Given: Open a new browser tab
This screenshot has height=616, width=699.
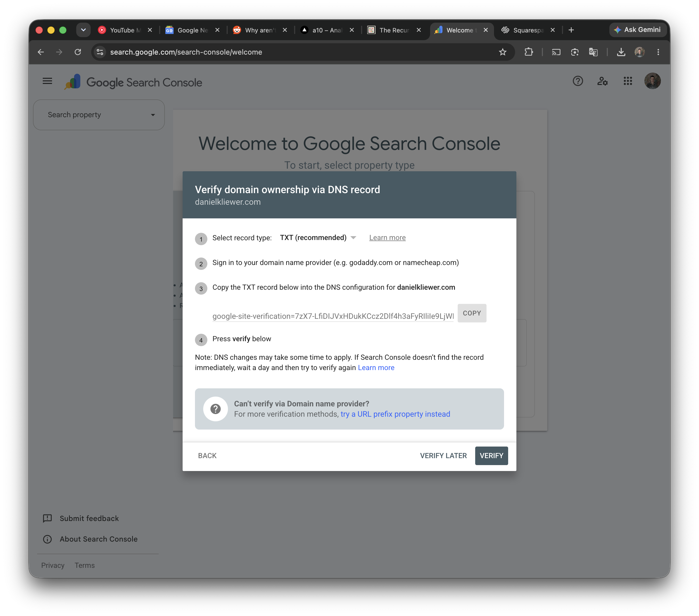Looking at the screenshot, I should [x=571, y=30].
